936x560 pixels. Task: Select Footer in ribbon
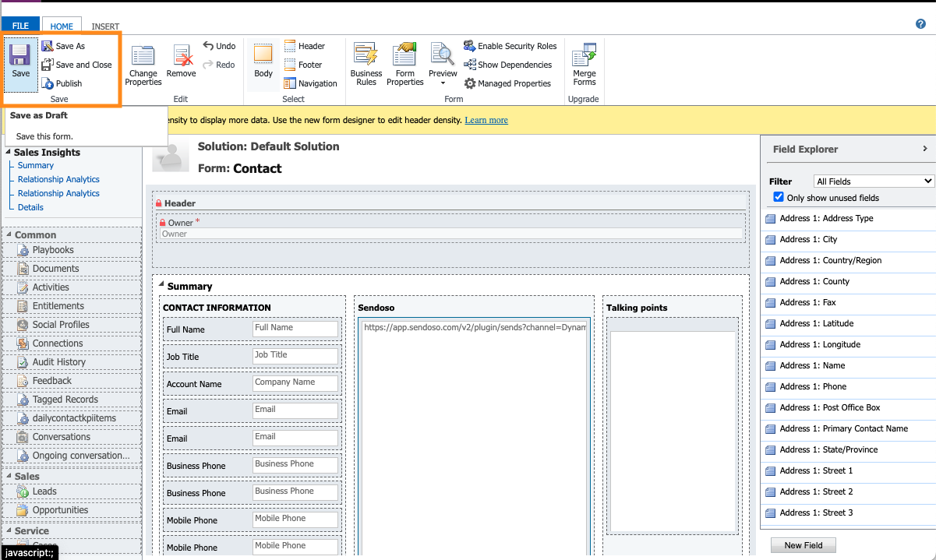(x=303, y=65)
